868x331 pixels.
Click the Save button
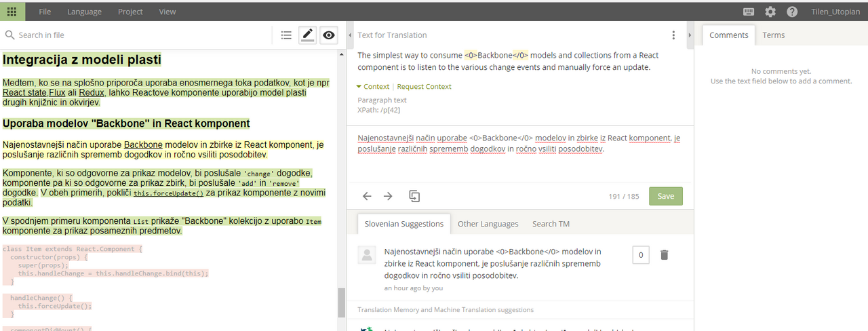point(666,196)
